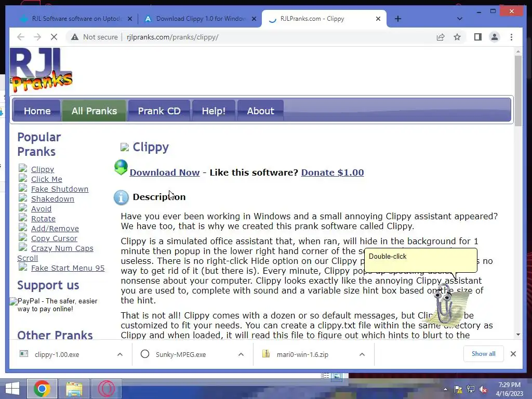Open the Home navigation item
Viewport: 532px width, 399px height.
coord(37,111)
